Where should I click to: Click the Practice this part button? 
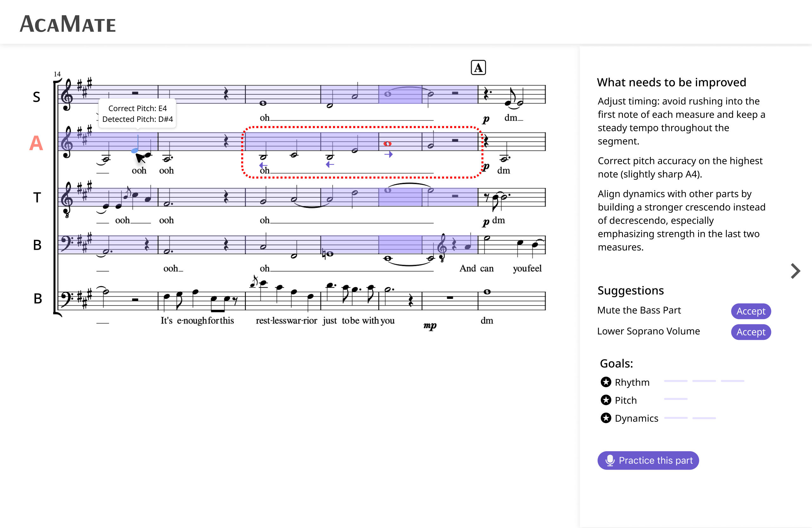tap(648, 460)
